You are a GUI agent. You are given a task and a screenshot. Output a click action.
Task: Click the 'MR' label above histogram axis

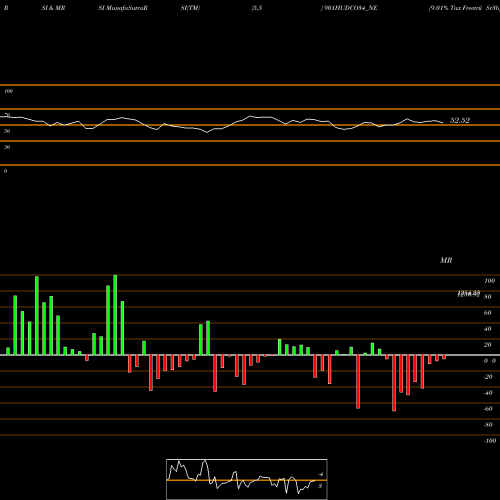click(x=446, y=260)
